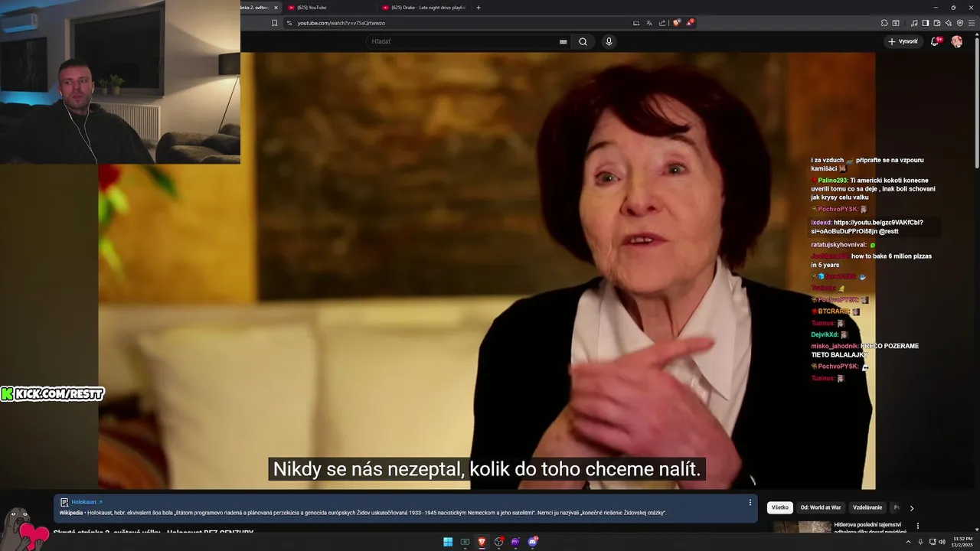Open the Hitlerova poslední tajemství video thumbnail
Image resolution: width=980 pixels, height=551 pixels.
point(802,527)
